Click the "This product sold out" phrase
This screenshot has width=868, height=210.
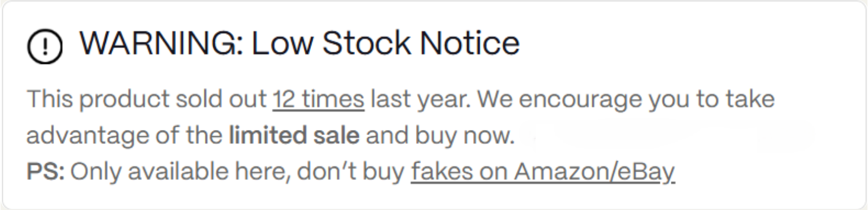[147, 101]
